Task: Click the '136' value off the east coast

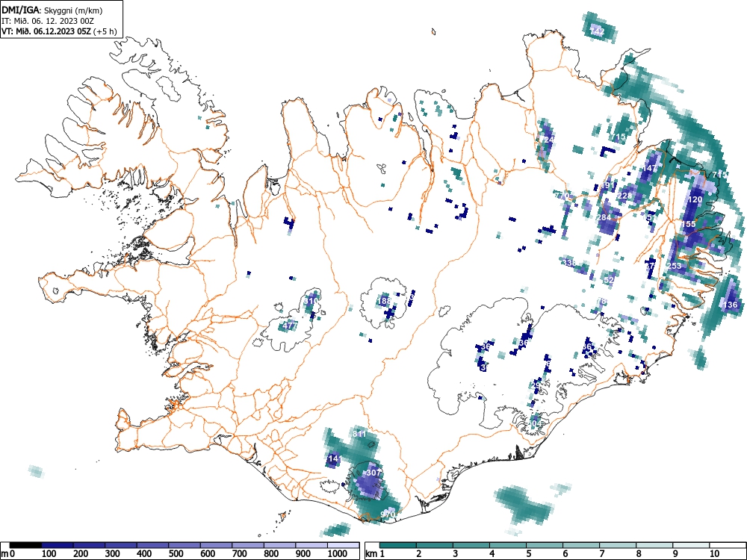Action: 731,305
